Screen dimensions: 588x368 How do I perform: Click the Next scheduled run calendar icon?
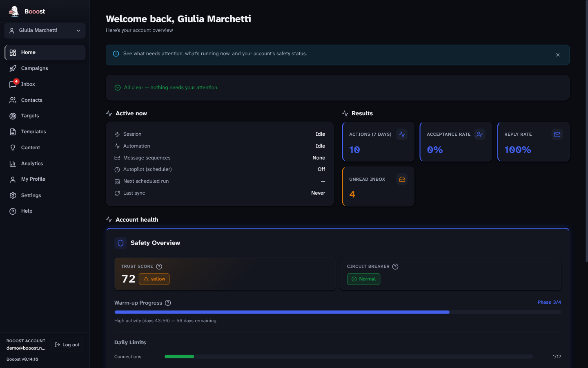[x=117, y=181]
